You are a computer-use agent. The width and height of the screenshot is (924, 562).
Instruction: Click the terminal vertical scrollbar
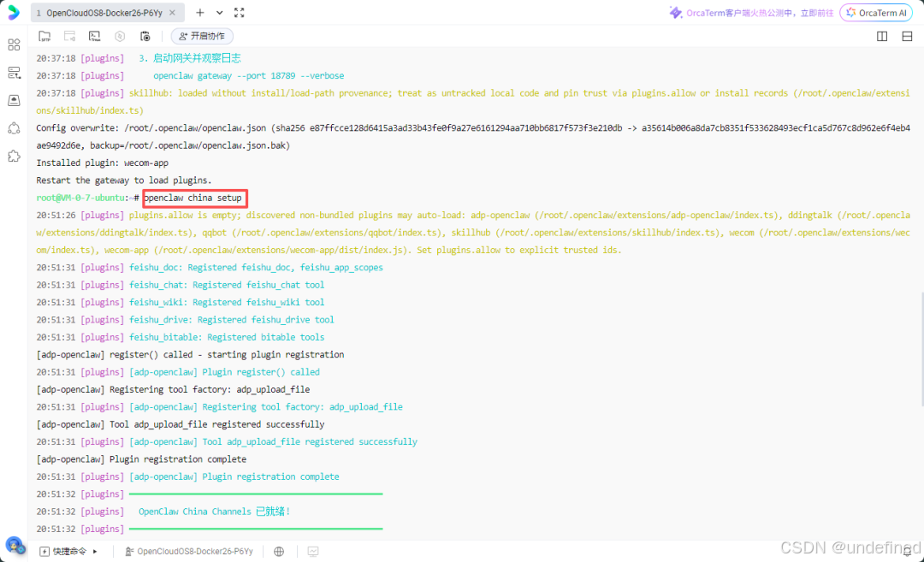pyautogui.click(x=921, y=347)
